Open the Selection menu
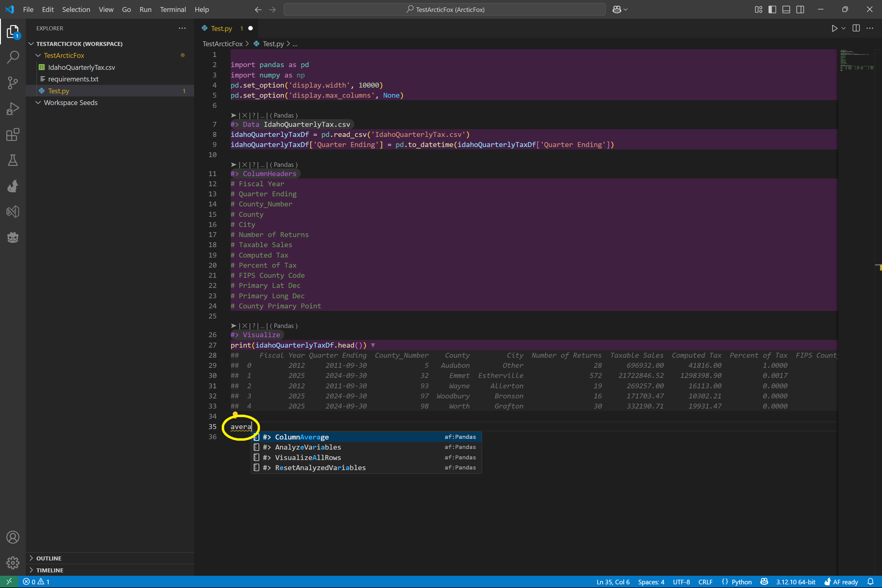The height and width of the screenshot is (588, 882). tap(76, 9)
